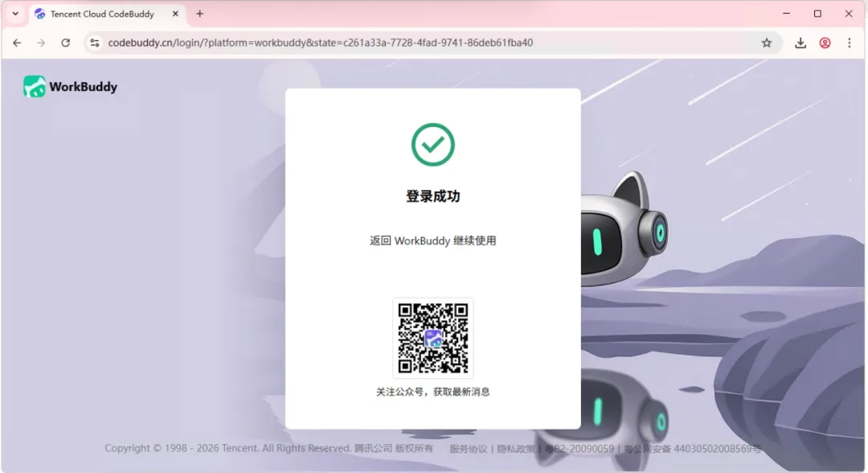Screen dimensions: 868x473
Task: Maximize the browser window
Action: (817, 14)
